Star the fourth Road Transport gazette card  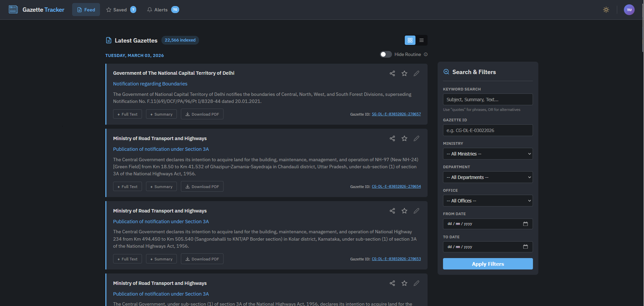(404, 283)
